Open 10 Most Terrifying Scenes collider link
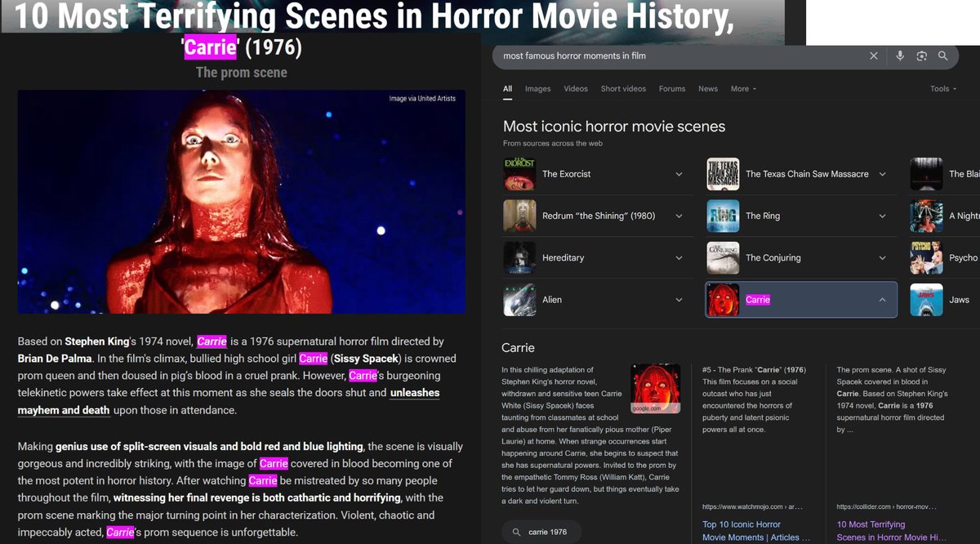Screen dimensions: 980x544 pyautogui.click(x=891, y=531)
